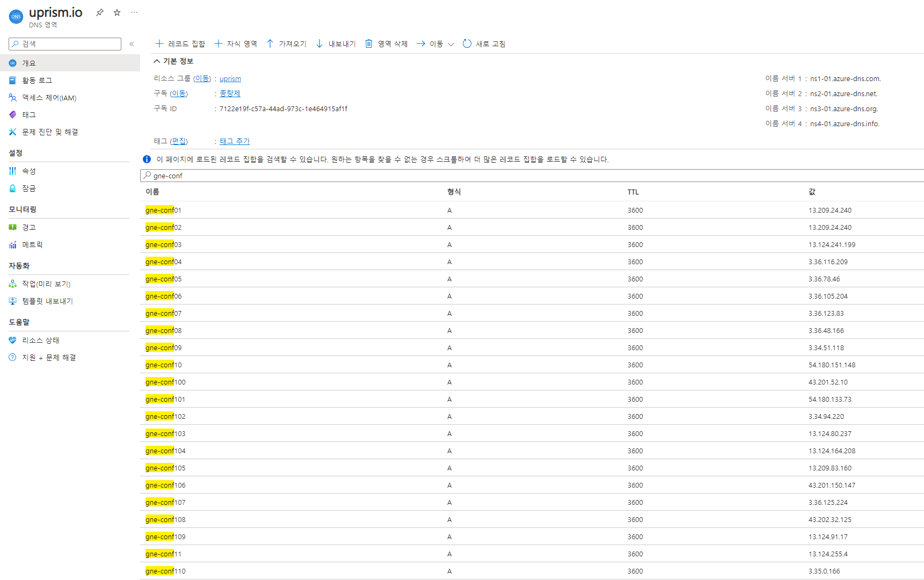This screenshot has width=924, height=580.
Task: Click value 3.35.0.166
Action: (x=824, y=571)
